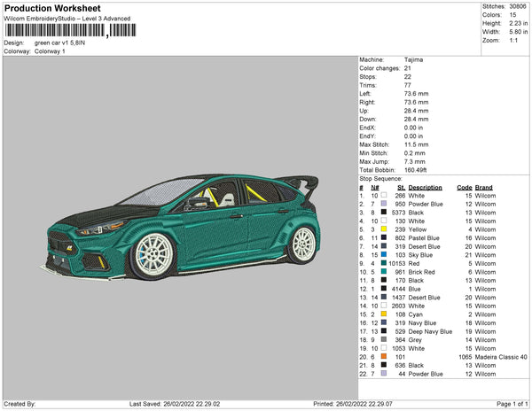Select the orange swatch for Madeira Classic 40
Screen dimensions: 532x411
[x=383, y=355]
